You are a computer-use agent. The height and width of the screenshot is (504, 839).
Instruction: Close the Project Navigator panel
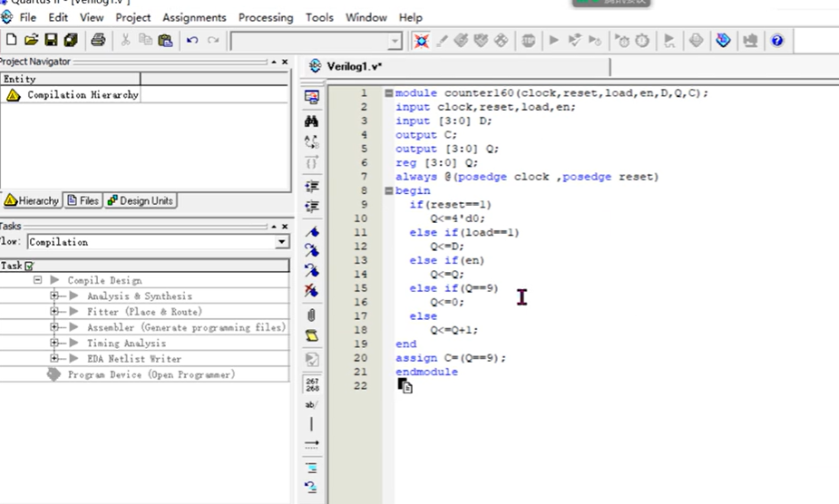285,62
